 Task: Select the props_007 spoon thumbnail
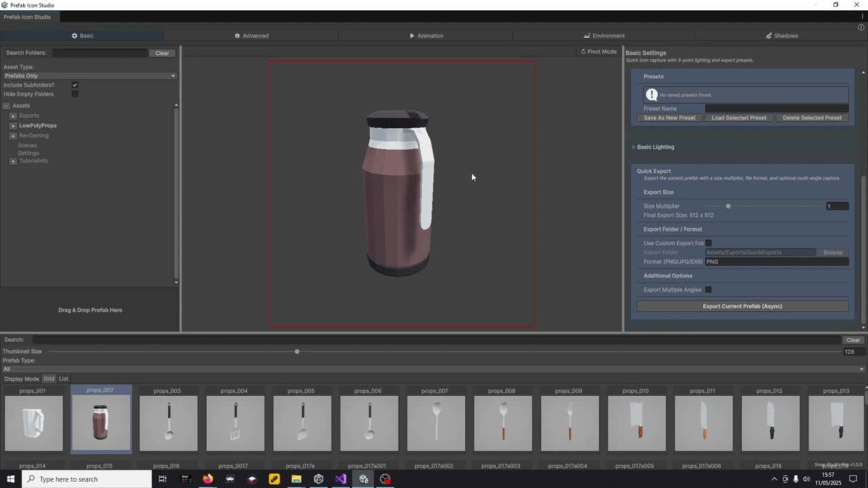(x=436, y=424)
